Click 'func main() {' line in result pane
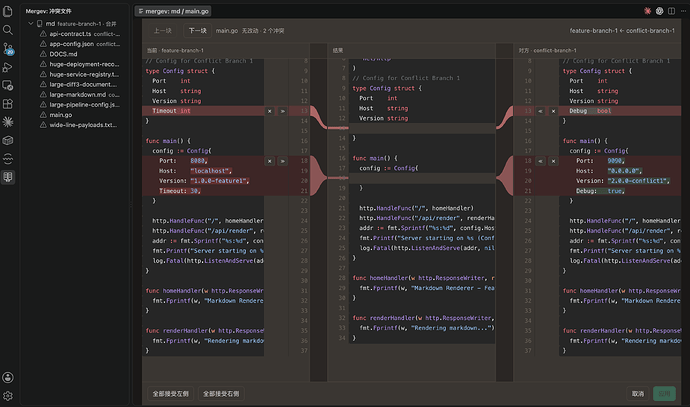 click(x=375, y=158)
